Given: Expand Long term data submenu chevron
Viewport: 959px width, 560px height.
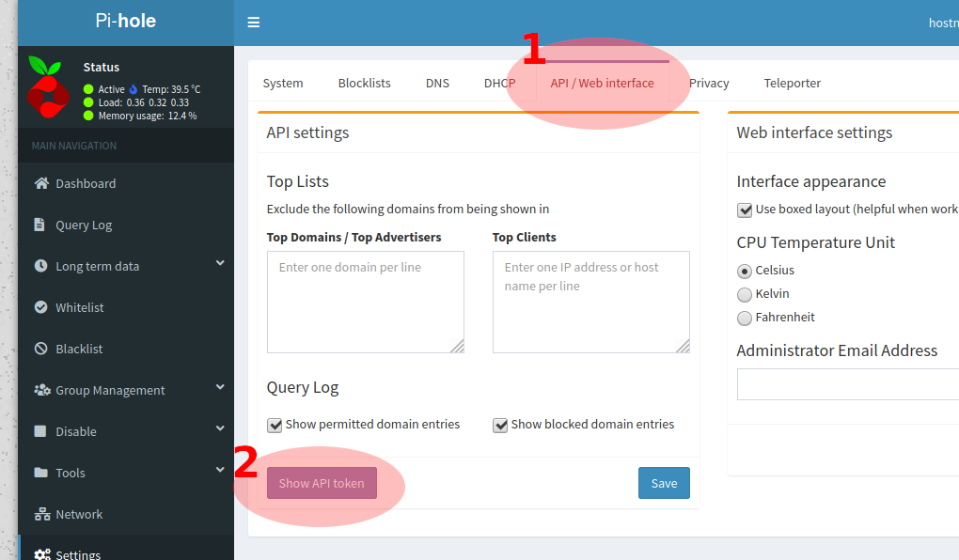Looking at the screenshot, I should click(220, 264).
